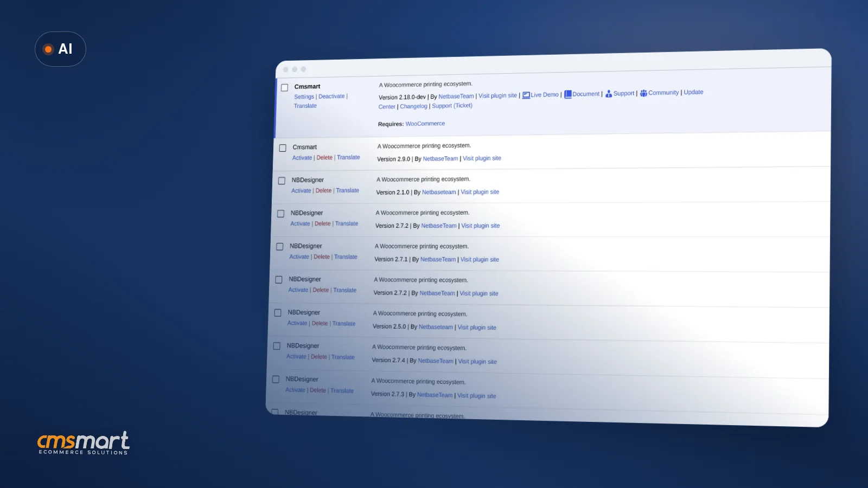Image resolution: width=868 pixels, height=488 pixels.
Task: Open Netbaseteam link in version 2.5.0 row
Action: click(x=436, y=328)
